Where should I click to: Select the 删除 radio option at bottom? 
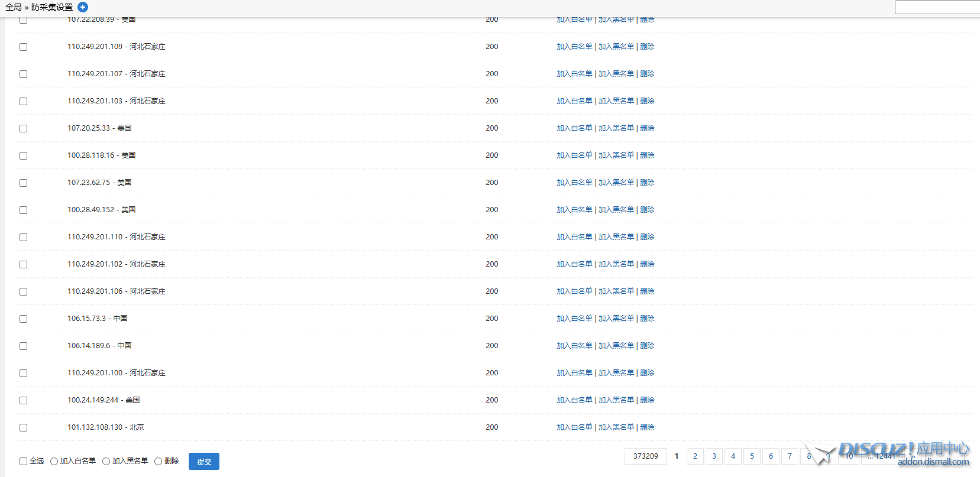coord(159,461)
